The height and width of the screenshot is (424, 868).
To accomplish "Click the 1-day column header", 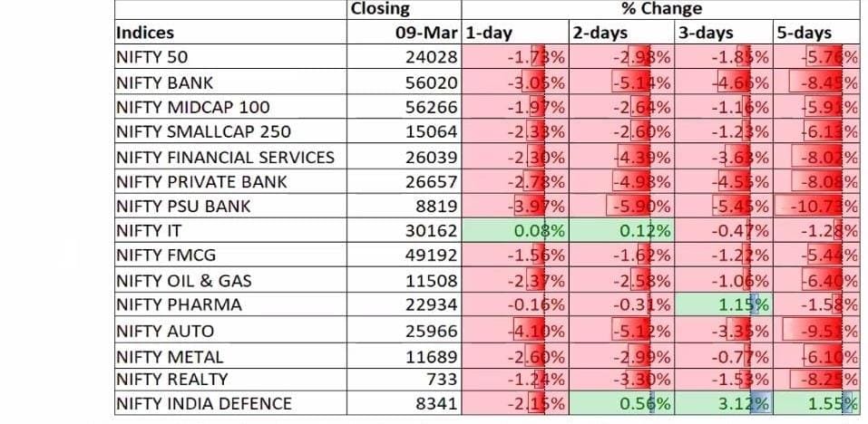I will (x=489, y=34).
